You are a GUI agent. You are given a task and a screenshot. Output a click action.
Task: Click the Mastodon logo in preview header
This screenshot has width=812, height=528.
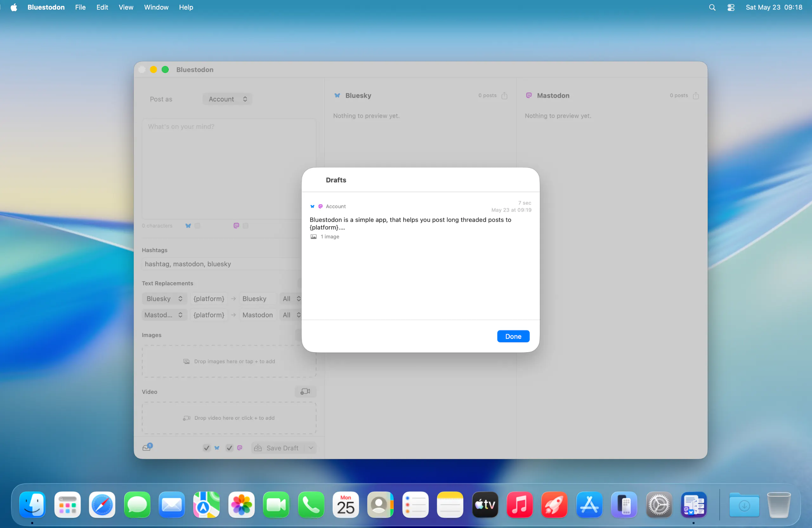click(x=529, y=96)
